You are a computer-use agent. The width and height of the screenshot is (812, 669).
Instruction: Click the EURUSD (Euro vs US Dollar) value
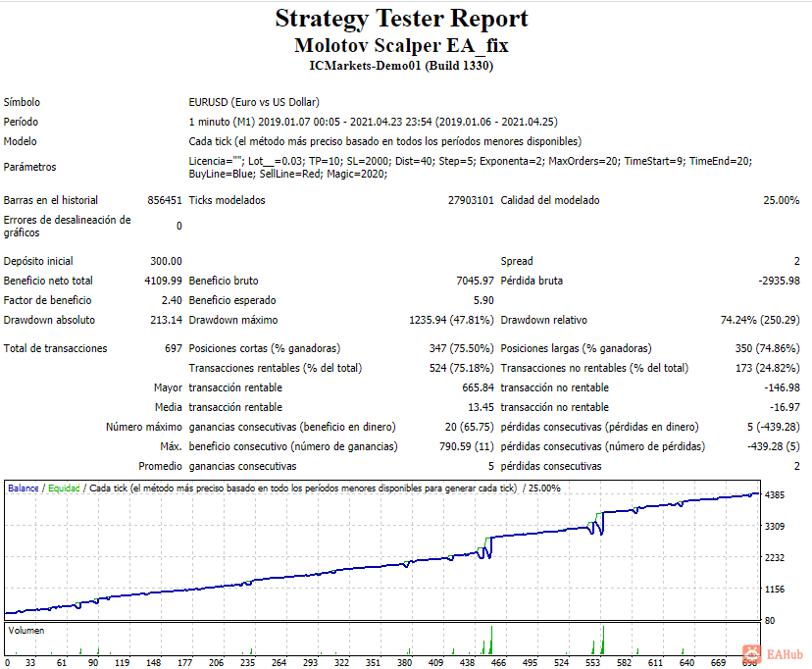point(254,102)
